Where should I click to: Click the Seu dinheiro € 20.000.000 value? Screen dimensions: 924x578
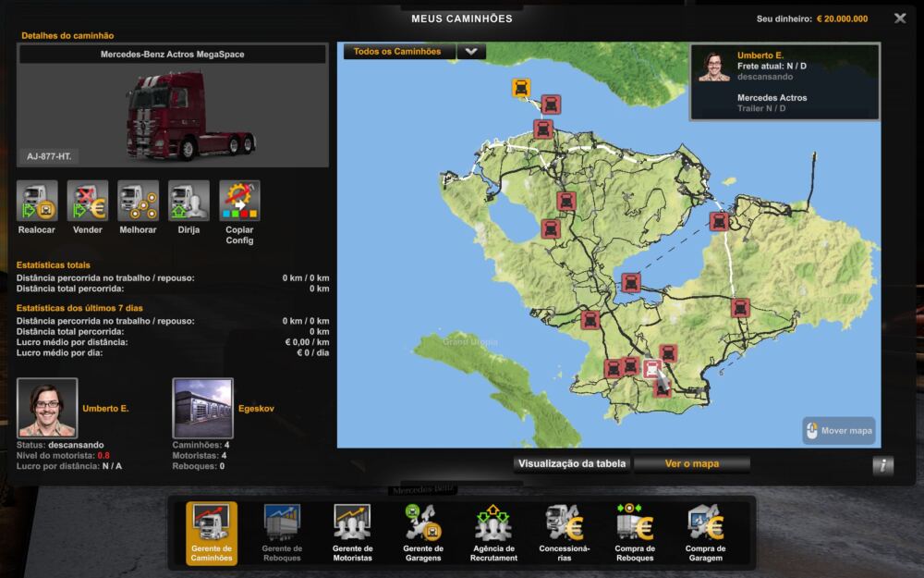[842, 18]
